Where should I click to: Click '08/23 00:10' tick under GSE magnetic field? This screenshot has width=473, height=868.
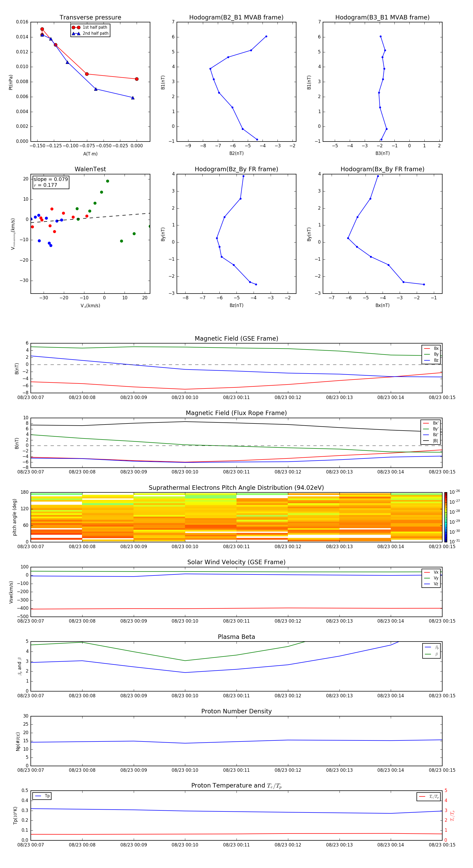[x=185, y=398]
